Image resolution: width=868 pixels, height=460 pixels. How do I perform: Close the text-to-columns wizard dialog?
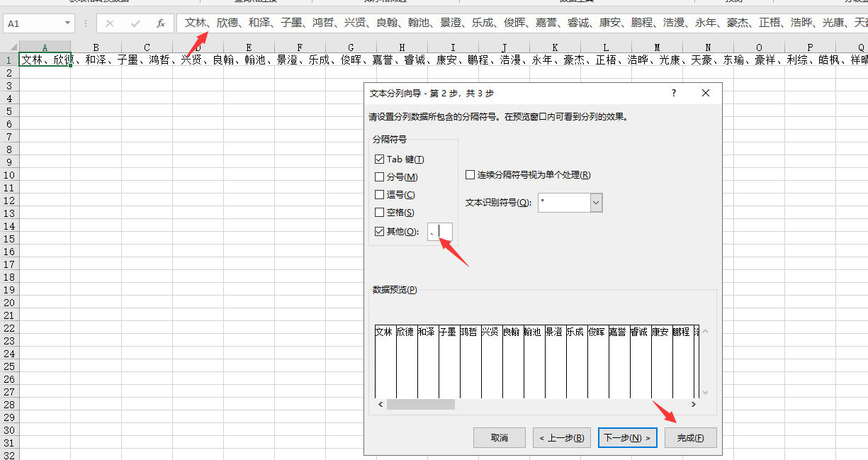(x=705, y=93)
